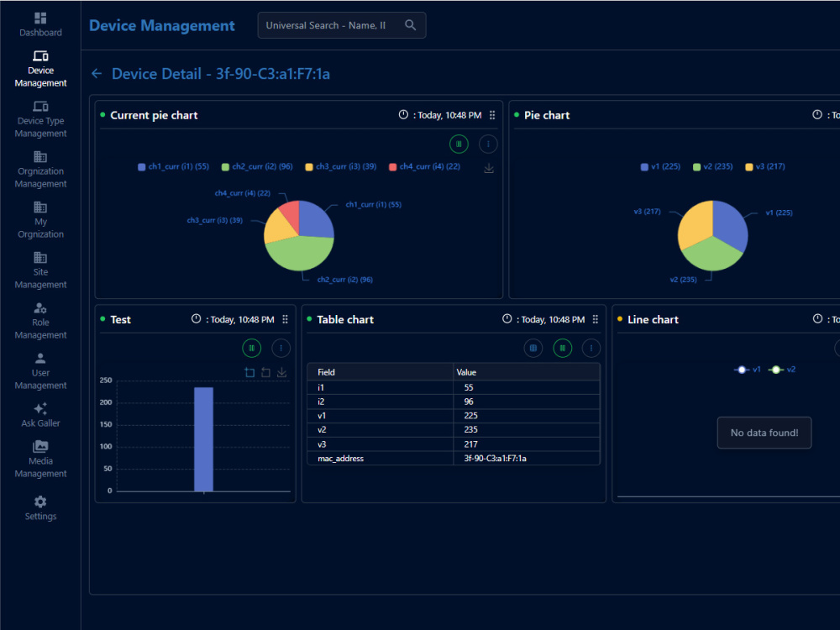Screen dimensions: 840x630
Task: Go to Orgnization Management
Action: (x=40, y=170)
